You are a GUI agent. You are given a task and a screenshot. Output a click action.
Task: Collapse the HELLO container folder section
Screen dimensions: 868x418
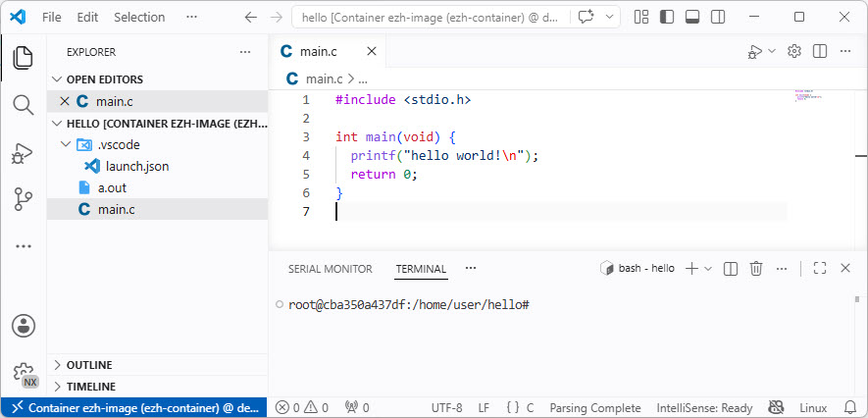[x=157, y=124]
